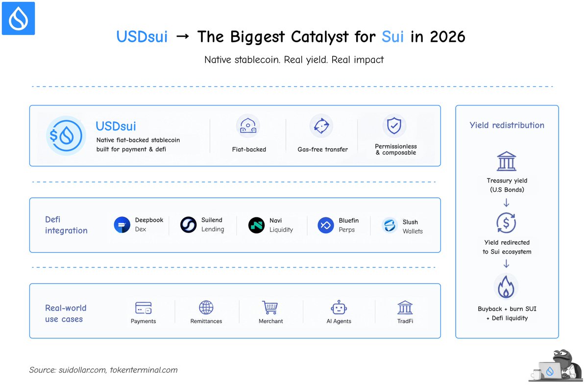The width and height of the screenshot is (588, 387).
Task: Click the 'USDsui' heading in the first card
Action: tap(117, 126)
